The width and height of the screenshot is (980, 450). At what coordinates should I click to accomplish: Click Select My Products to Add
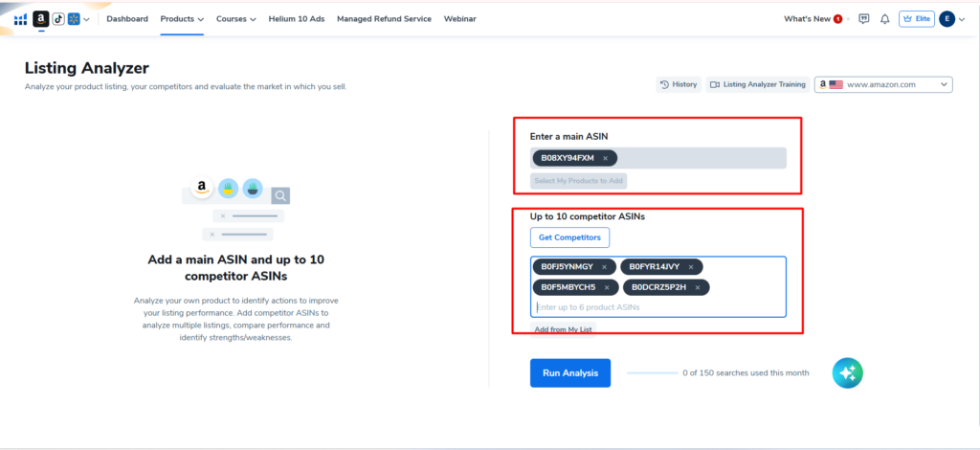pos(579,181)
